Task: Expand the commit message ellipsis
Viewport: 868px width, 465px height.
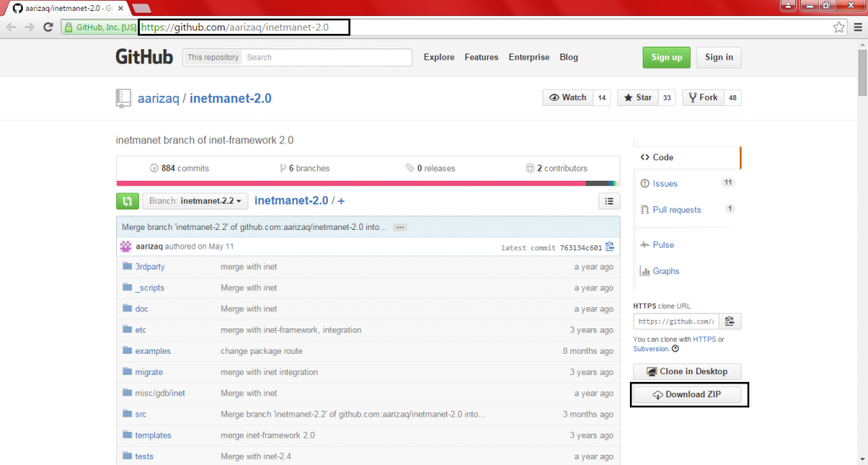Action: 400,227
